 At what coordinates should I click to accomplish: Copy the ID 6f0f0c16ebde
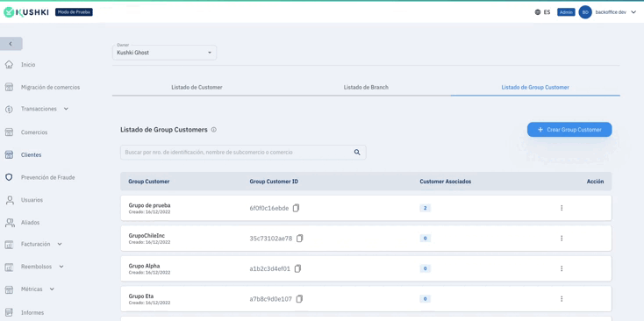297,208
